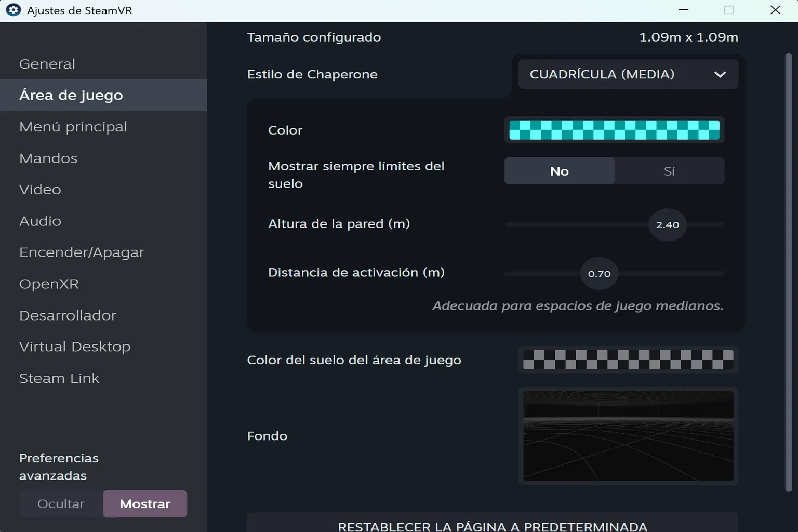Minimize the Ajustes de SteamVR window
Screen dimensions: 798x532
(x=684, y=10)
